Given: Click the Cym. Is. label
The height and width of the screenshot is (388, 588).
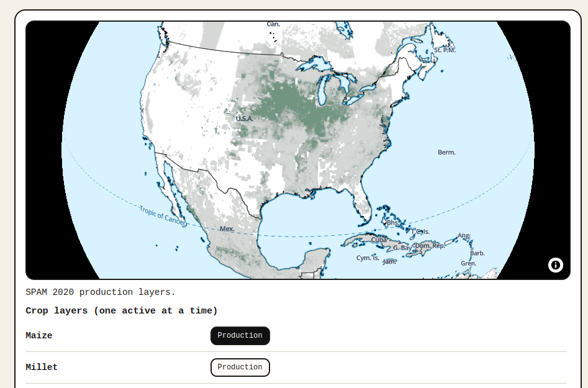Looking at the screenshot, I should pyautogui.click(x=366, y=256).
